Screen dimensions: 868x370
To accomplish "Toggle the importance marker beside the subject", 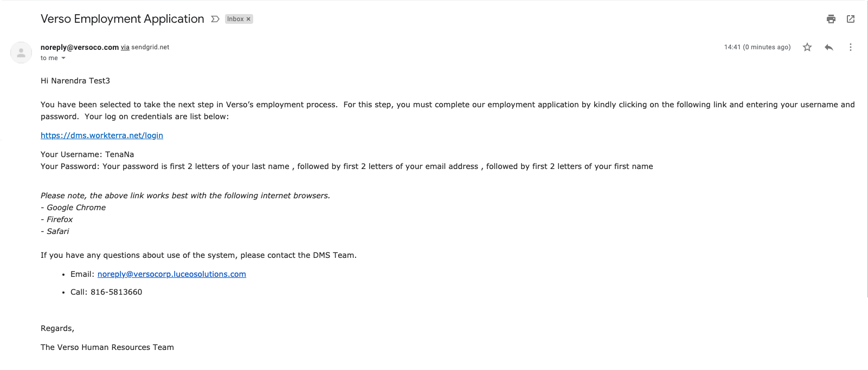I will pos(215,19).
